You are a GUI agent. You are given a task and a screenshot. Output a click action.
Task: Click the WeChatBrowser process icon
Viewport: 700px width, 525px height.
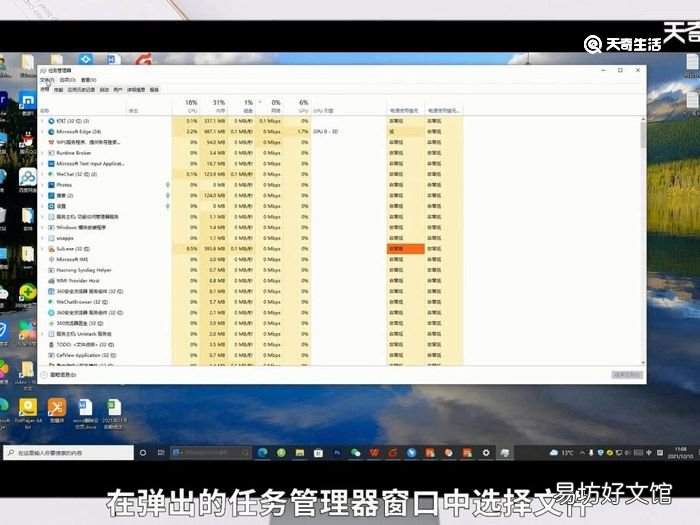pyautogui.click(x=51, y=302)
